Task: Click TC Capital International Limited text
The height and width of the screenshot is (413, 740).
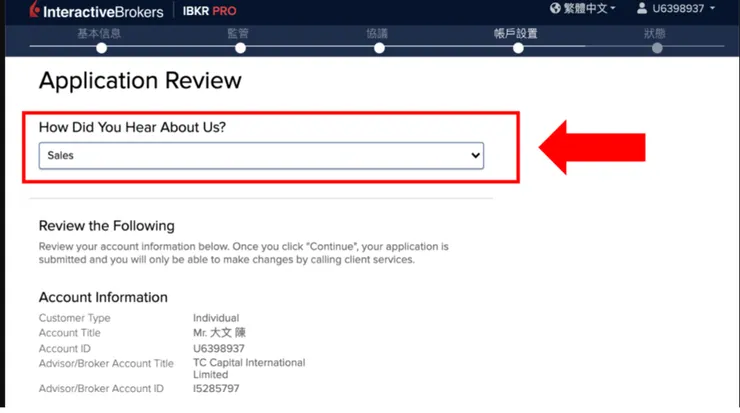Action: [249, 369]
